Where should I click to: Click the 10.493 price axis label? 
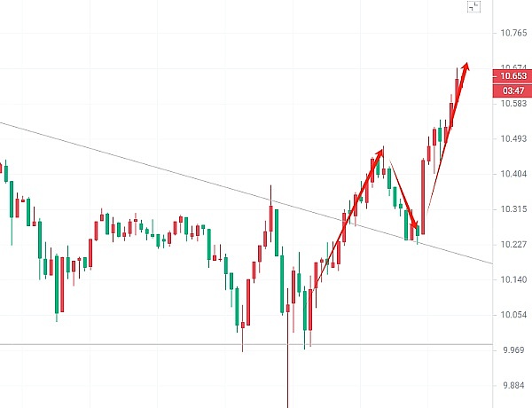513,139
